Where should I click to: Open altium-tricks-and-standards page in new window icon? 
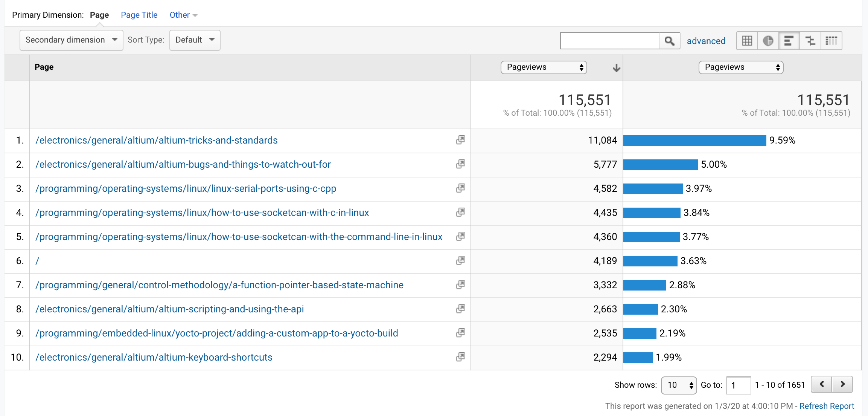[460, 140]
